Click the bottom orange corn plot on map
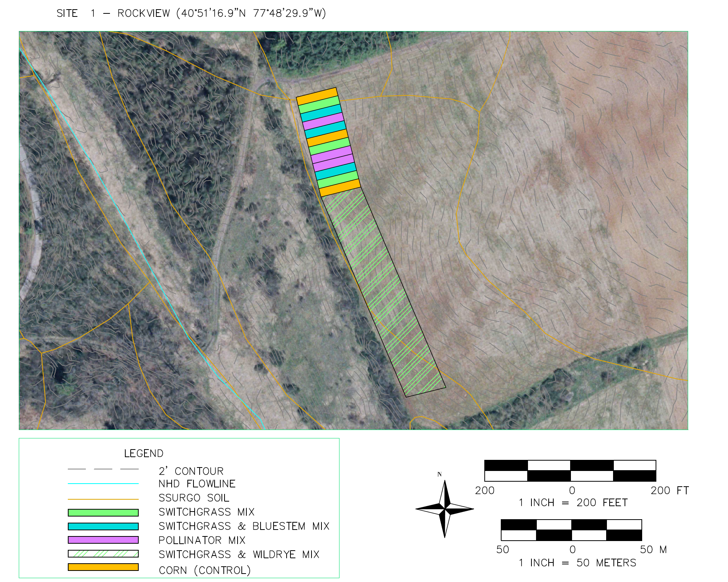 340,188
